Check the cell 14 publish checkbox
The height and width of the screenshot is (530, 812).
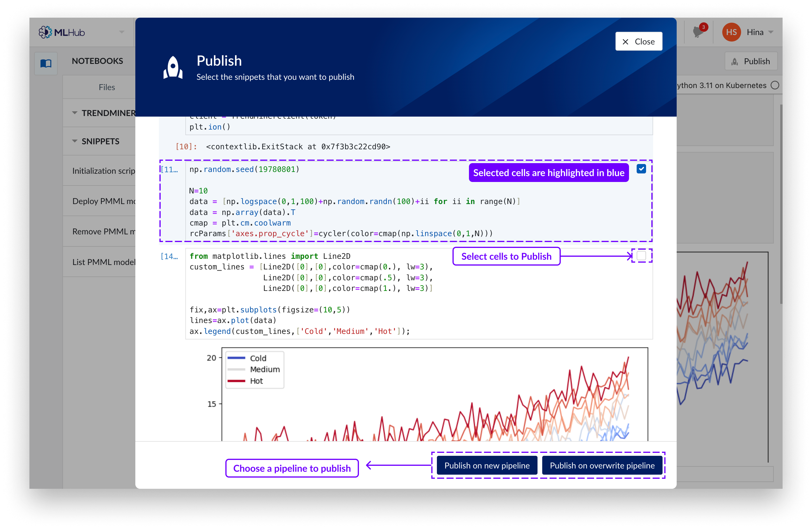pos(641,256)
